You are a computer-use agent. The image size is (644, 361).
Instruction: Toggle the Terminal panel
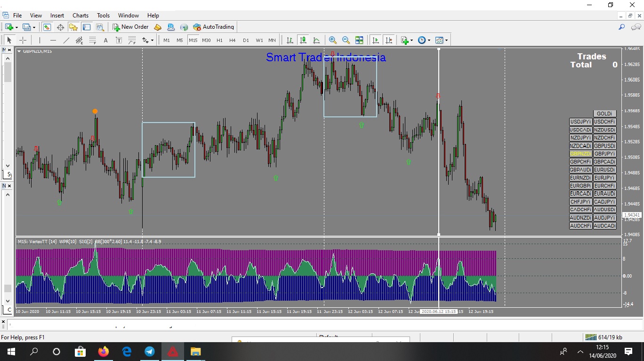coord(86,27)
